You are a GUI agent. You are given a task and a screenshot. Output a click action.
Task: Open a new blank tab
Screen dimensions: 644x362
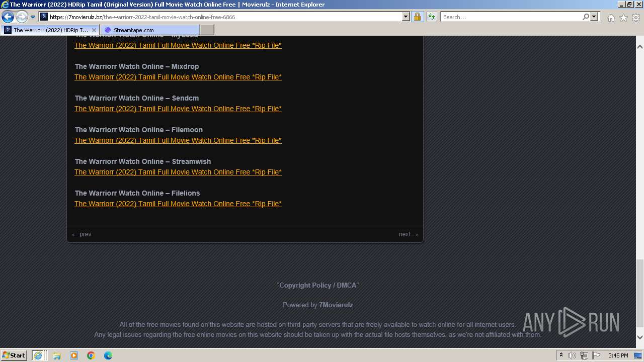pos(207,30)
